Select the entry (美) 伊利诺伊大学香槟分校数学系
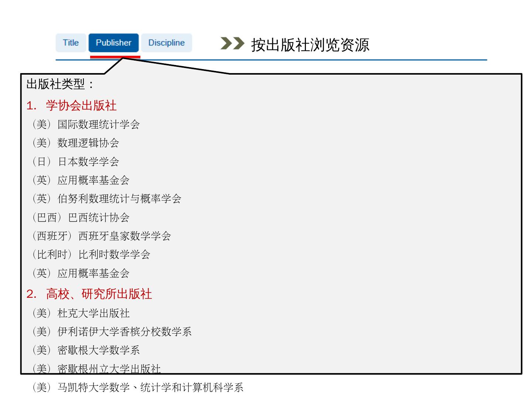Image resolution: width=532 pixels, height=399 pixels. (112, 332)
